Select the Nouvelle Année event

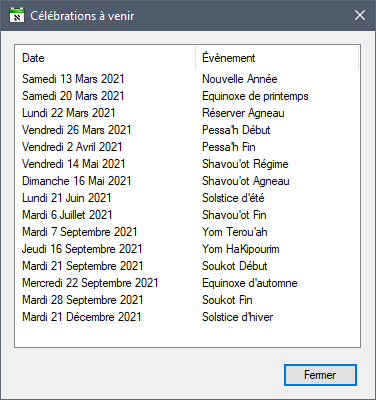pyautogui.click(x=240, y=79)
